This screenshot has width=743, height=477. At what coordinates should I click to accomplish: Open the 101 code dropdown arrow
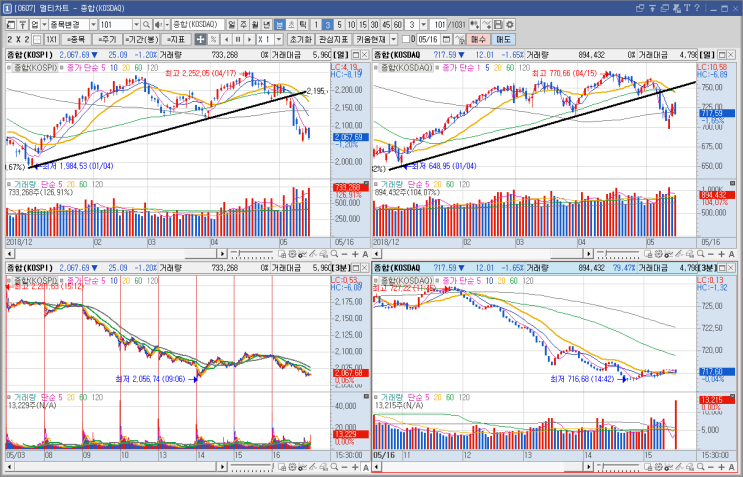tap(136, 25)
